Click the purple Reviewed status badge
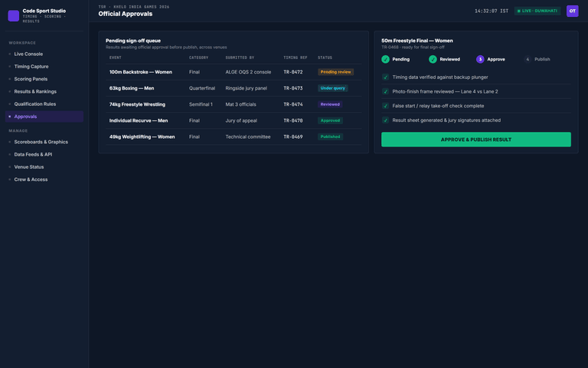The width and height of the screenshot is (588, 368). 330,104
